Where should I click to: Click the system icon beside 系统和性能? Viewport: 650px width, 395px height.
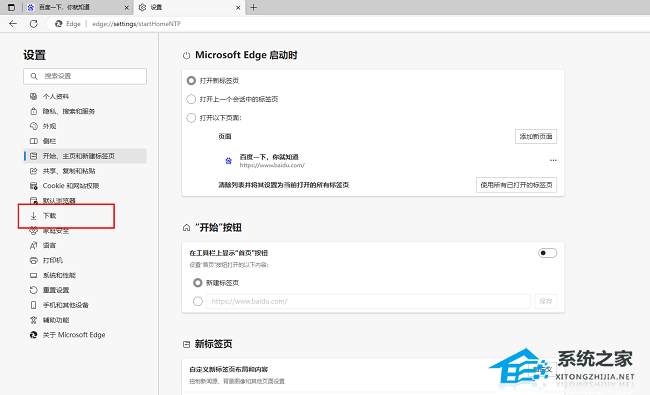tap(34, 276)
